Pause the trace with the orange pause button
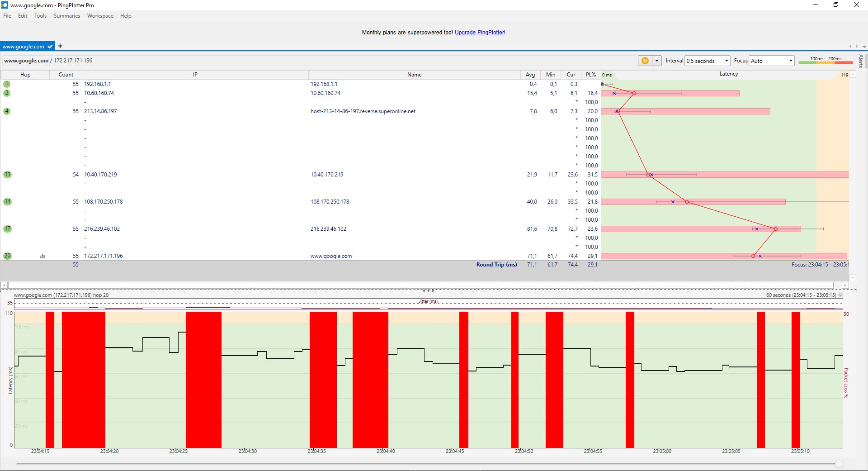This screenshot has width=868, height=471. coord(645,61)
